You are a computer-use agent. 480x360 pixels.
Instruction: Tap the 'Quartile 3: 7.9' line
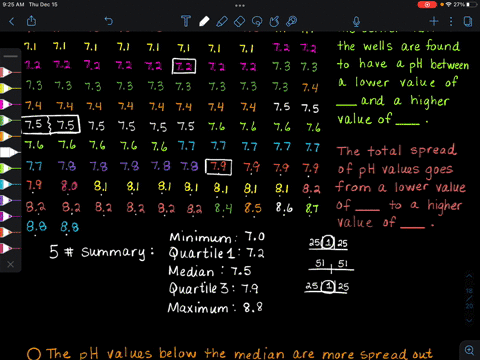pyautogui.click(x=213, y=288)
